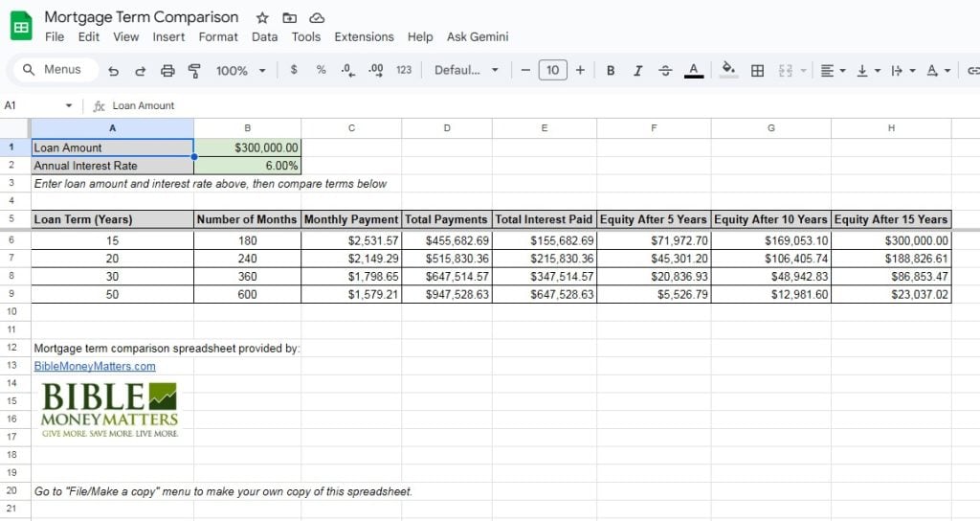980x521 pixels.
Task: Click the undo arrow icon
Action: coord(114,71)
